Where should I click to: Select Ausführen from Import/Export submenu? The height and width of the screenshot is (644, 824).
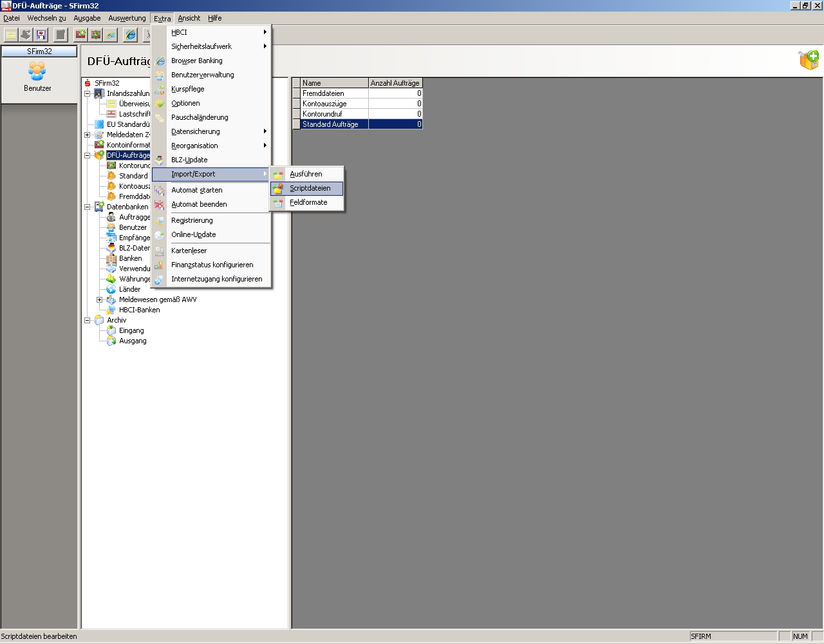(306, 174)
